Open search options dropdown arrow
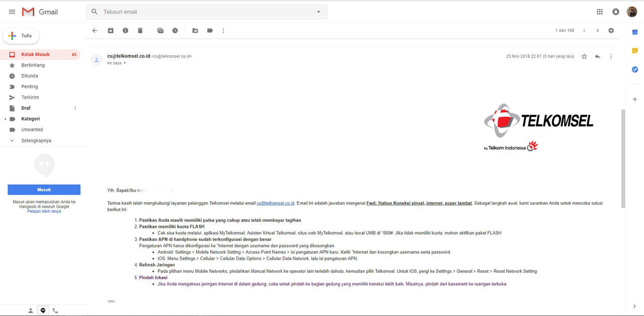The height and width of the screenshot is (316, 644). tap(318, 12)
